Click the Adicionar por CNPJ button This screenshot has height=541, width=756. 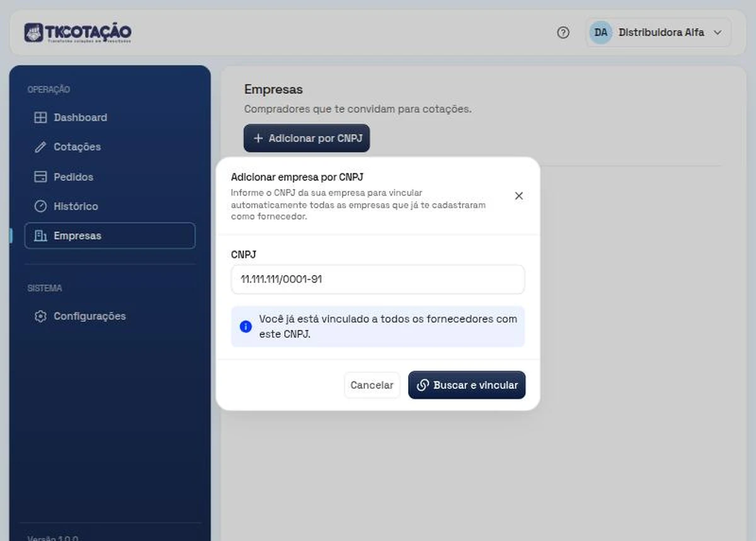coord(307,138)
